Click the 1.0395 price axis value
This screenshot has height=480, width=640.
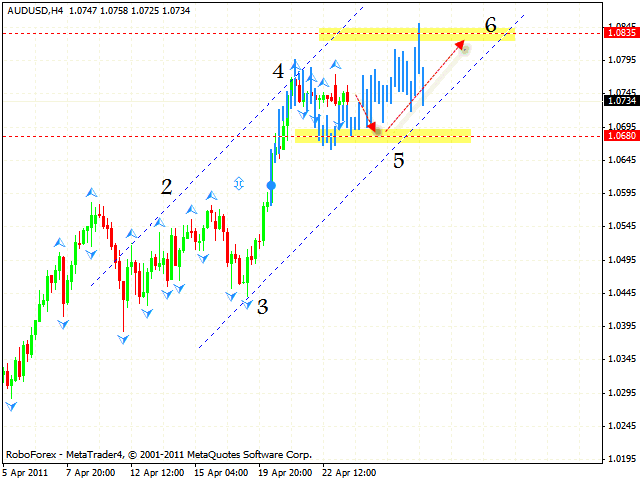click(x=622, y=326)
